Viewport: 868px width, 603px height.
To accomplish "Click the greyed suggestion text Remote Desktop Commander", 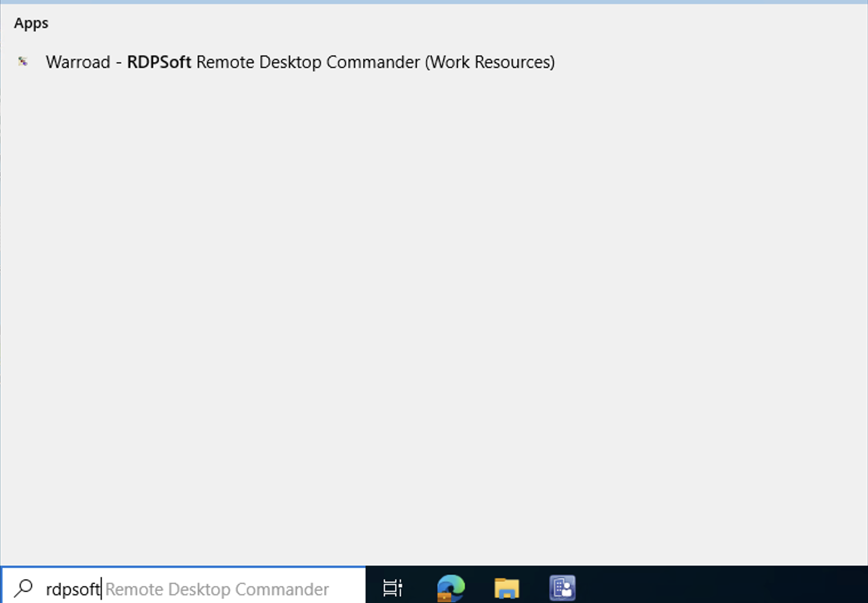I will coord(218,588).
